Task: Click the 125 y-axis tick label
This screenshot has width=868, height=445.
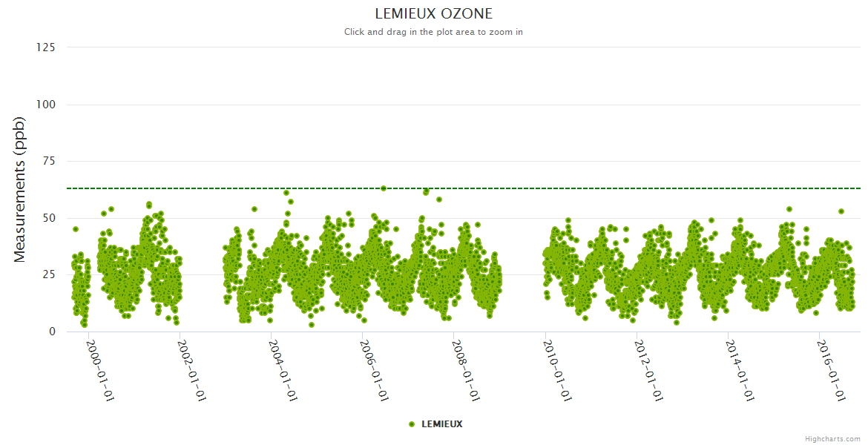Action: pos(45,47)
